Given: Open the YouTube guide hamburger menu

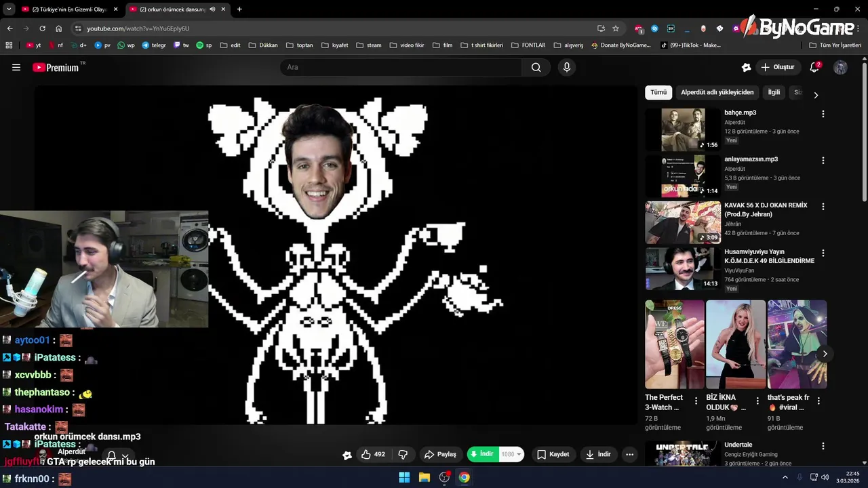Looking at the screenshot, I should click(16, 67).
